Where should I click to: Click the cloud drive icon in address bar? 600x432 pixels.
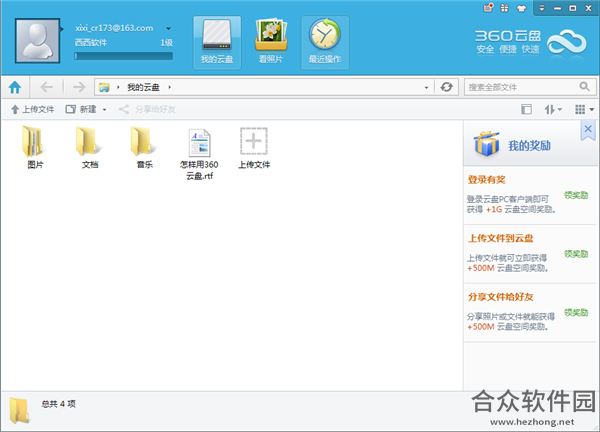pyautogui.click(x=104, y=88)
